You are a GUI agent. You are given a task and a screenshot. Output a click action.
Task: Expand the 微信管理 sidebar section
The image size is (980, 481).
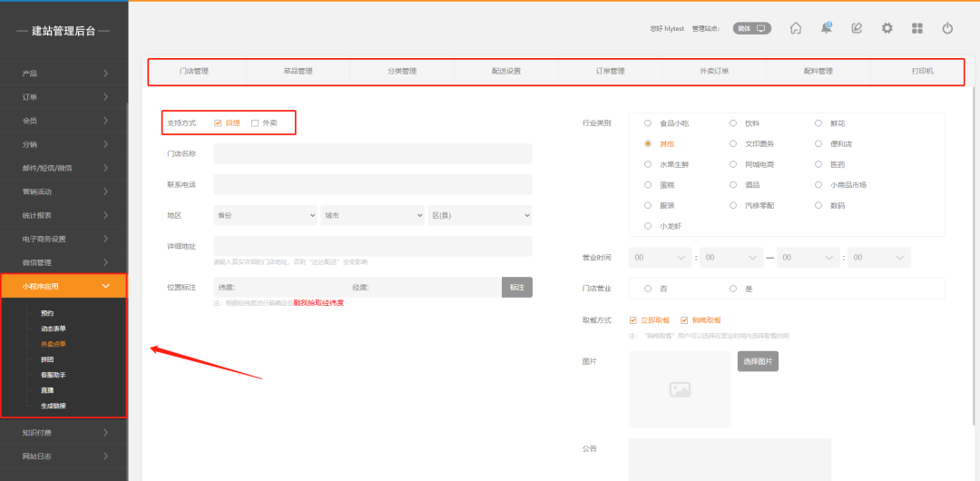tap(64, 262)
